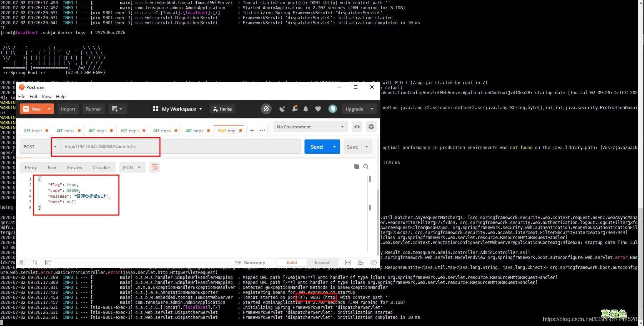Click "docker logs -f 2575d6ac707b" command in terminal

[91, 32]
